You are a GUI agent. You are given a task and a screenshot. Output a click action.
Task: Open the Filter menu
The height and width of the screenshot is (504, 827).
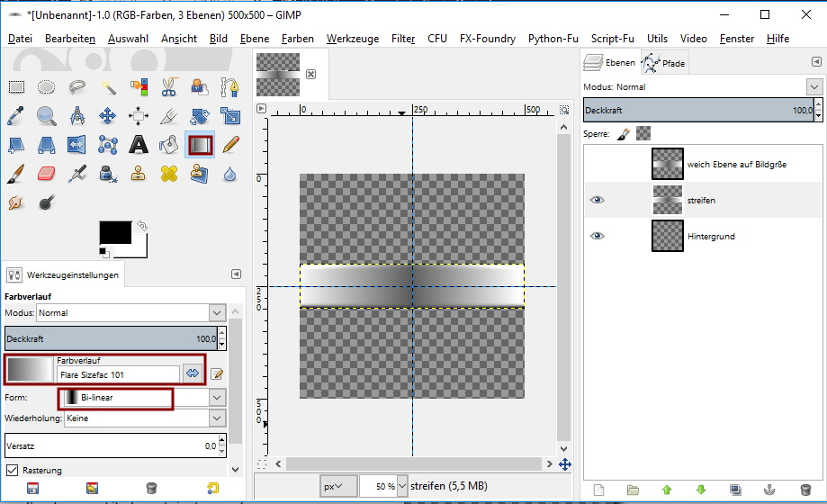(403, 39)
